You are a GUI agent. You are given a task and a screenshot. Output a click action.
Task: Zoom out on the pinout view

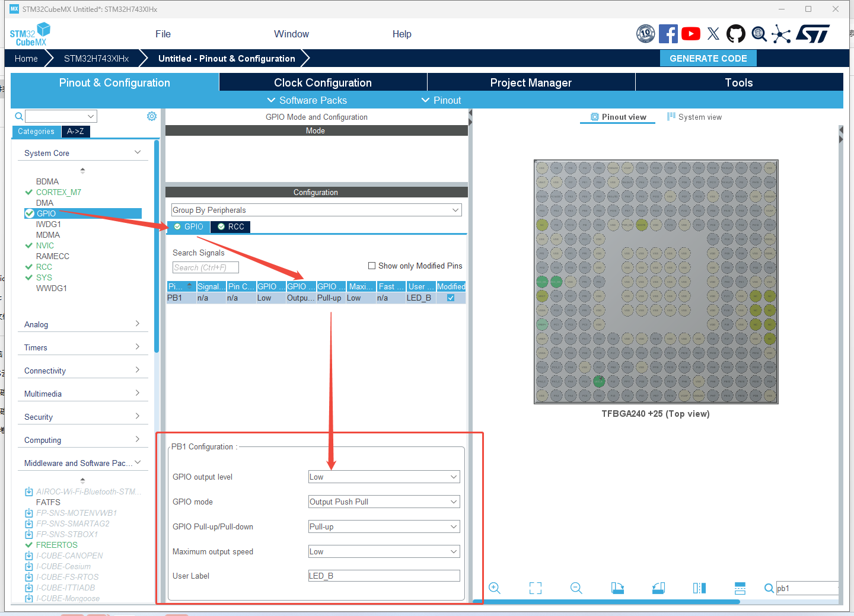576,588
